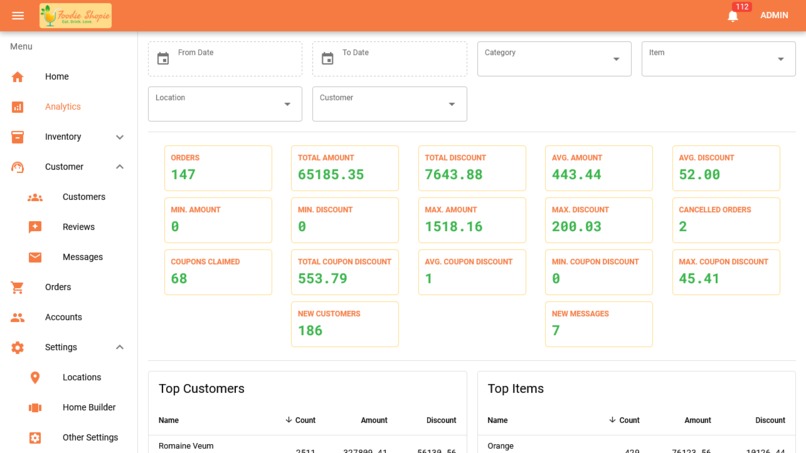Click the Home house icon
Viewport: 806px width, 453px height.
coord(17,77)
